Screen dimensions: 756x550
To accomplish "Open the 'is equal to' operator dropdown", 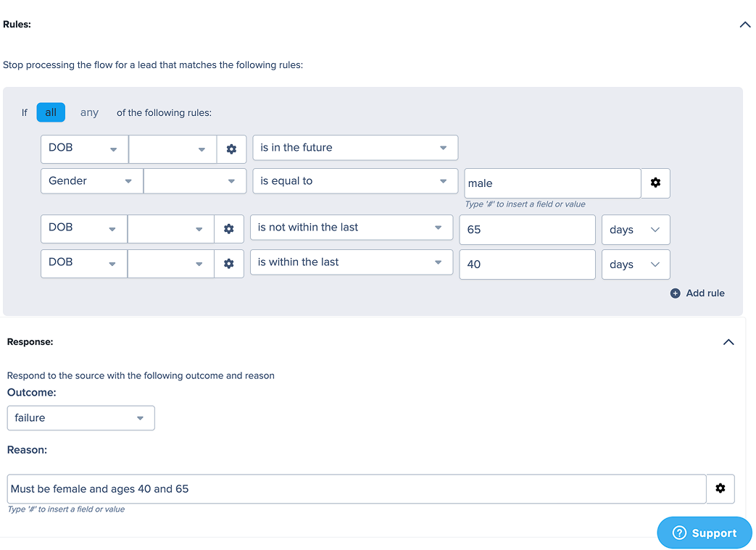I will (354, 181).
